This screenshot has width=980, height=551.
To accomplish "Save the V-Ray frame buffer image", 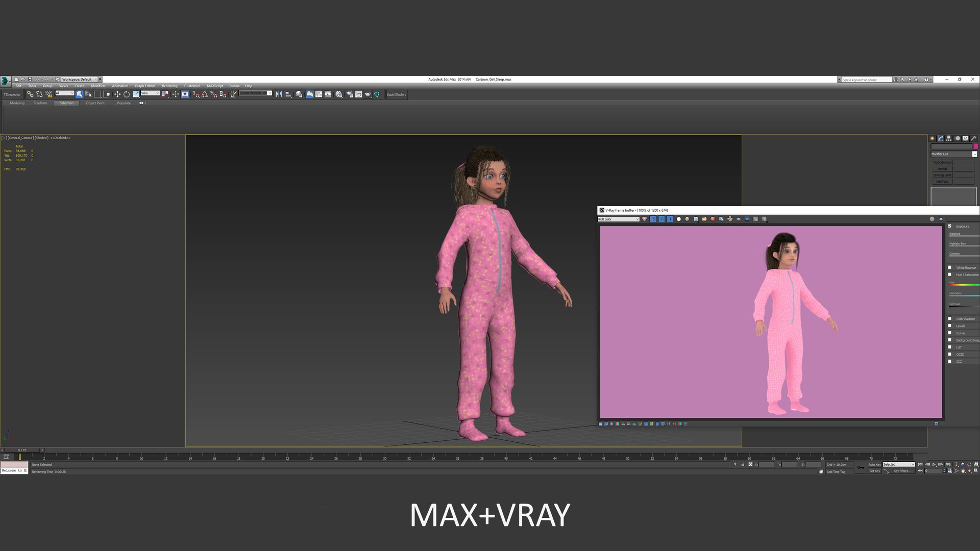I will (x=696, y=219).
